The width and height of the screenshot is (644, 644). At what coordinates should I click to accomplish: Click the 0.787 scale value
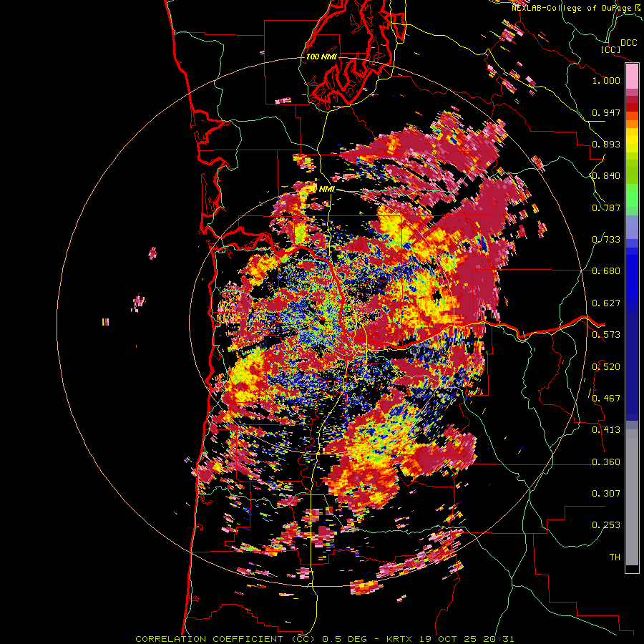click(606, 208)
